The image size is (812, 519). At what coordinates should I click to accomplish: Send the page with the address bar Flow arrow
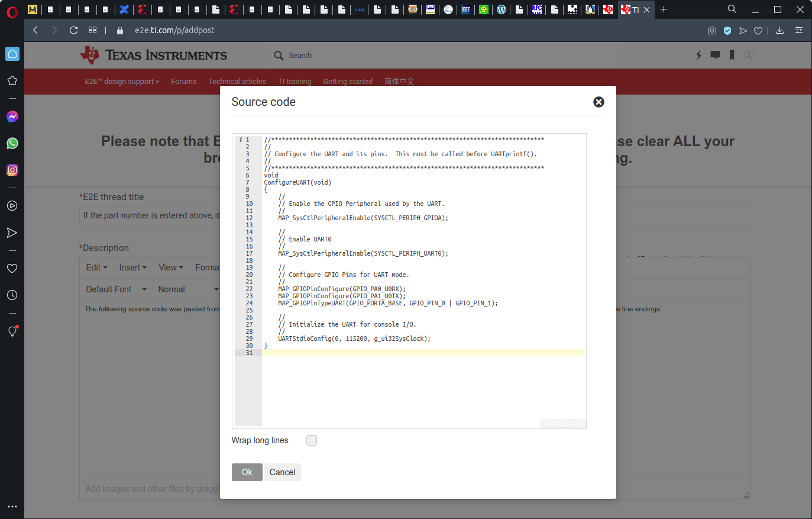tap(743, 30)
